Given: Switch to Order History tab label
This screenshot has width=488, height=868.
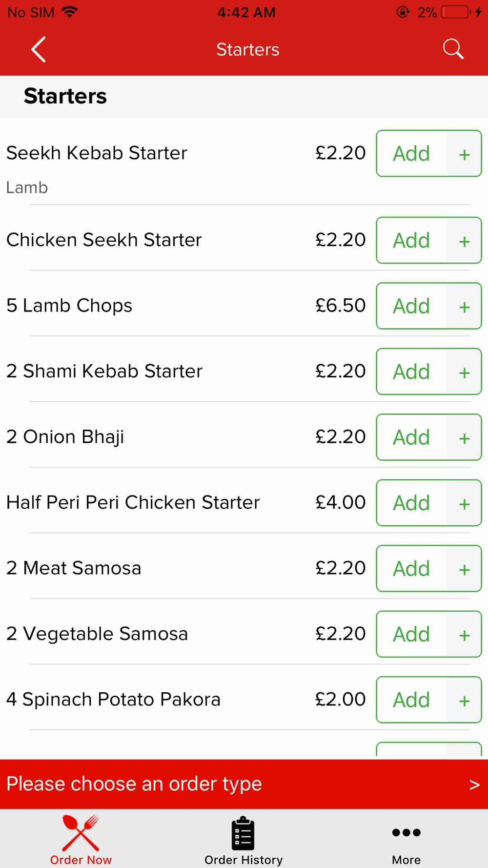Looking at the screenshot, I should click(x=244, y=860).
